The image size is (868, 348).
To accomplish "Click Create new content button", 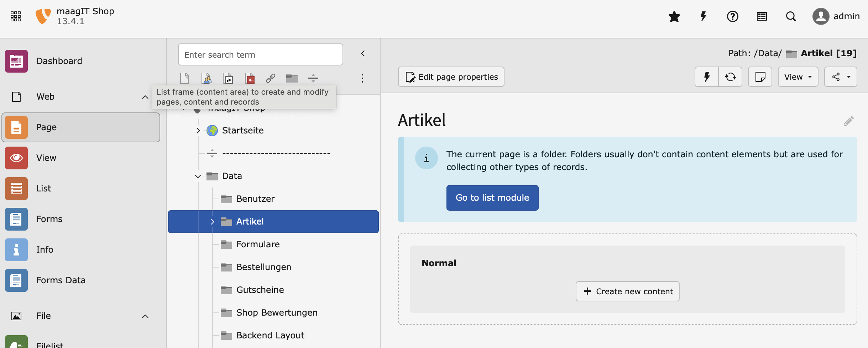I will click(627, 291).
